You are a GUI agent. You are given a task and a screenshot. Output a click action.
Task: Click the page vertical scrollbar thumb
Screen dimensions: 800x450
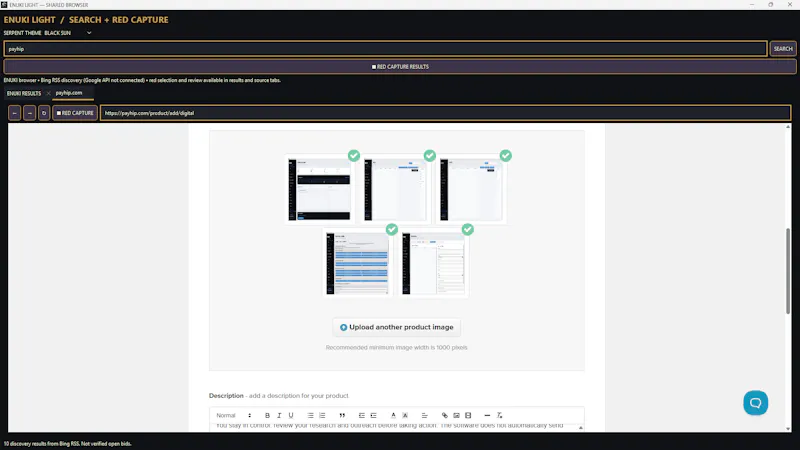pos(788,270)
